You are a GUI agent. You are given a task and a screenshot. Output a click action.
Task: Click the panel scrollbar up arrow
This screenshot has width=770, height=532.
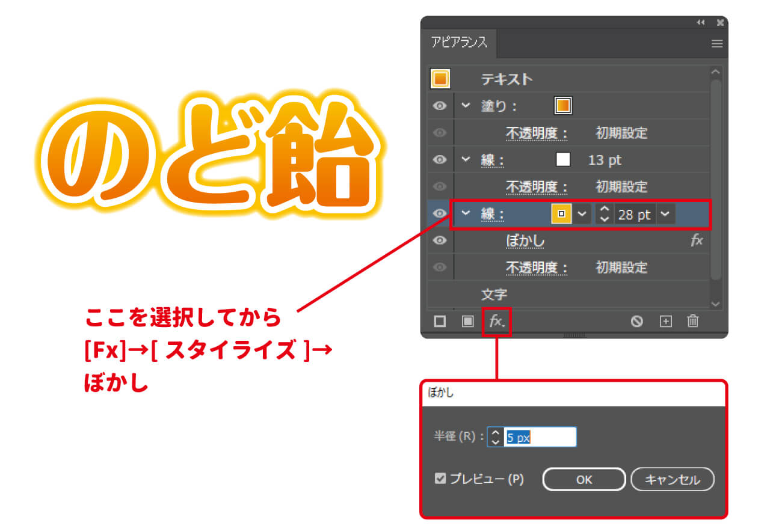716,72
